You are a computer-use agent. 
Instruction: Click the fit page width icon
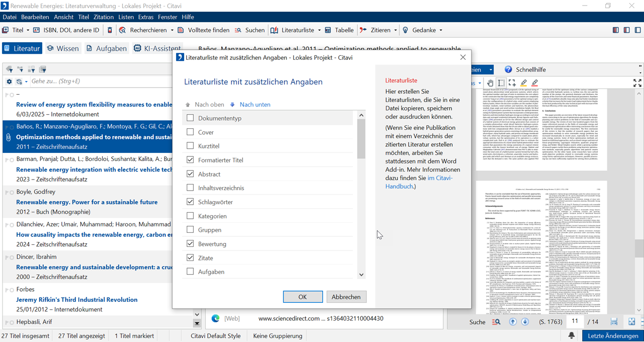(614, 322)
